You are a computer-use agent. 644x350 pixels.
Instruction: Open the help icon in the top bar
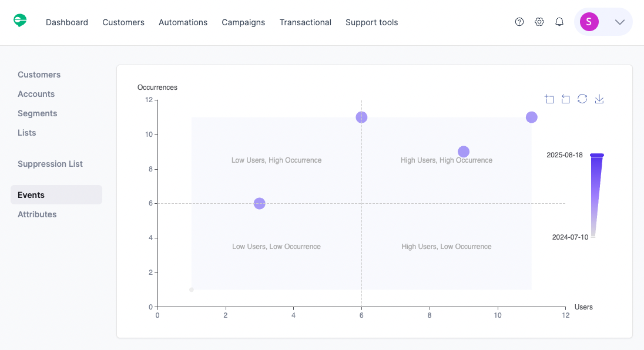[x=519, y=21]
